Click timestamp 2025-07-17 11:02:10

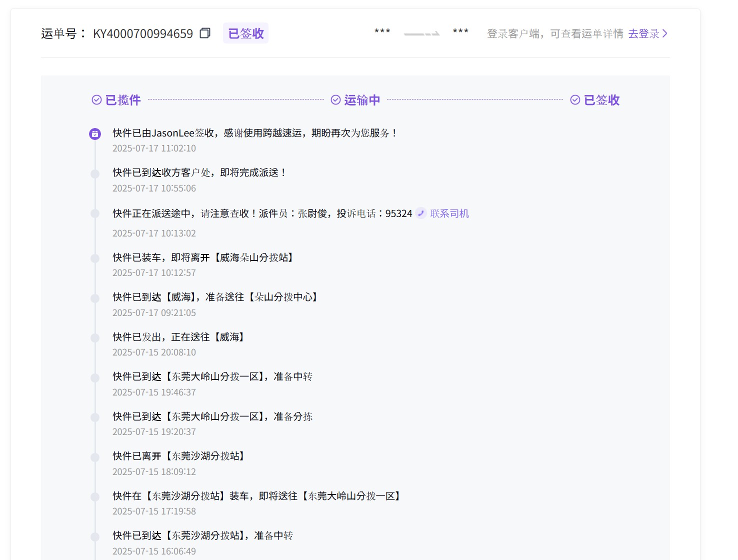pos(154,148)
